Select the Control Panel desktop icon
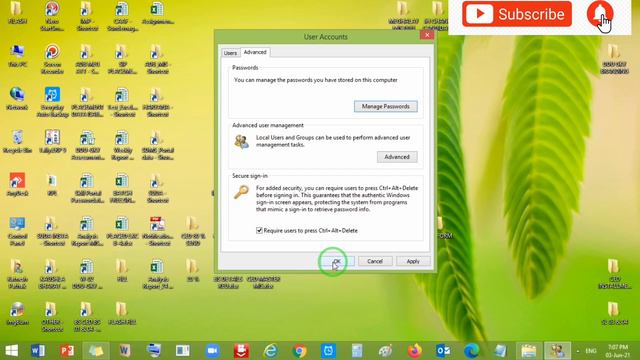Viewport: 640px width, 360px height. click(18, 231)
